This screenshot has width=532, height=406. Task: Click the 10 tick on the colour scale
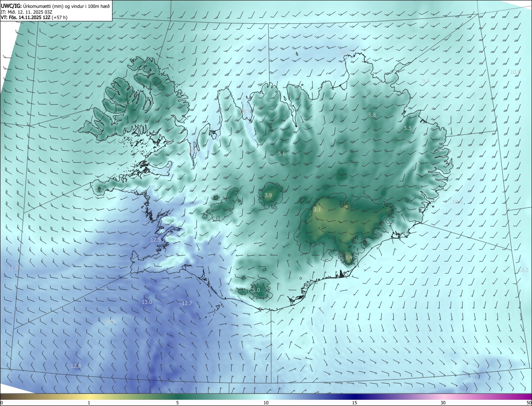point(266,403)
